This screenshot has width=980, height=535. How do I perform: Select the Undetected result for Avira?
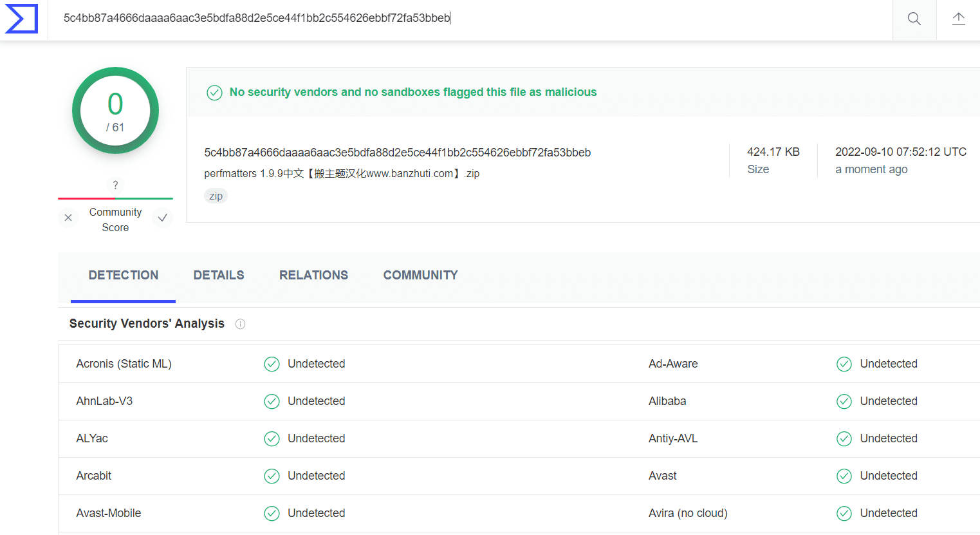pyautogui.click(x=889, y=514)
